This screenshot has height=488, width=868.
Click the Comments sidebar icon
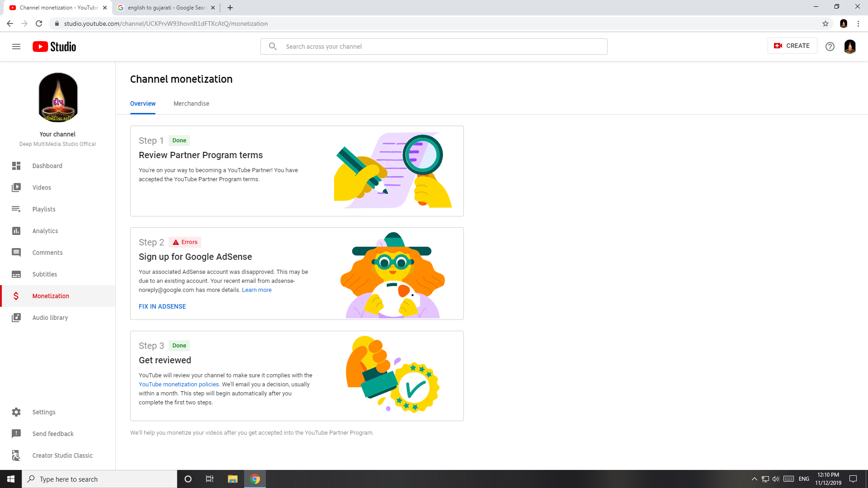[x=16, y=253]
